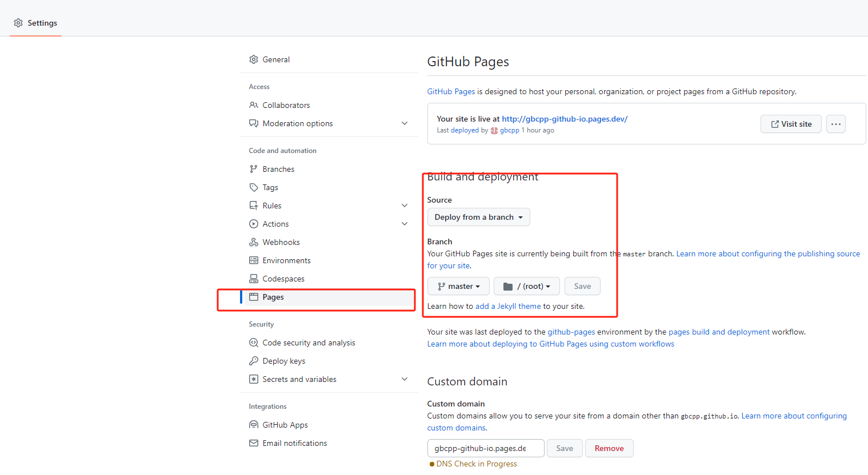This screenshot has height=475, width=868.
Task: Click the Environments server icon
Action: 254,260
